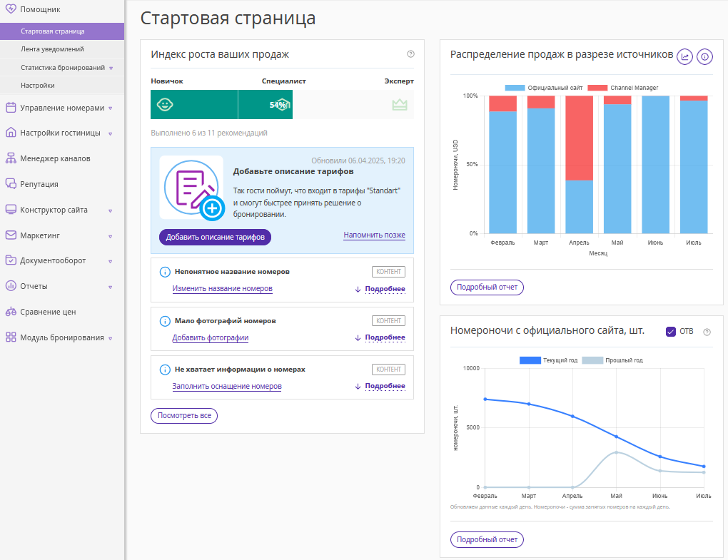
Task: Click the Репутация chat icon in sidebar
Action: pos(11,184)
